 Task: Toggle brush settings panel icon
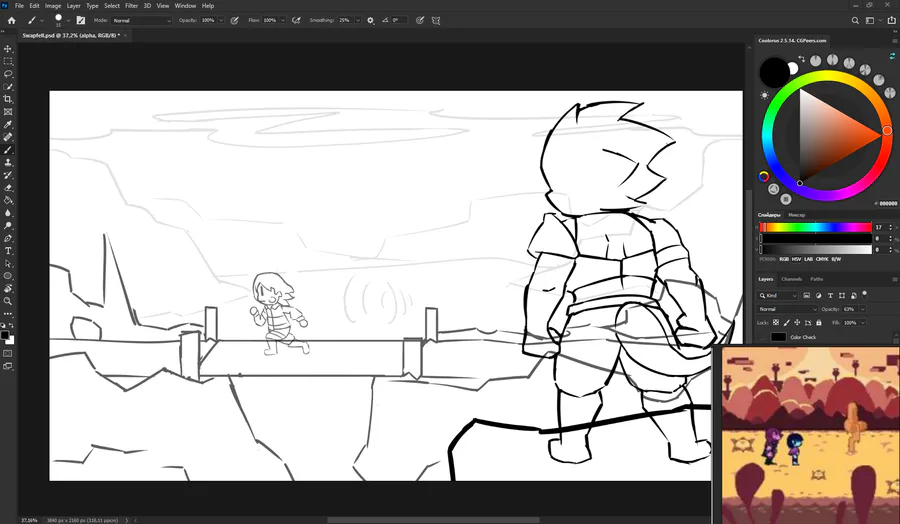coord(81,20)
